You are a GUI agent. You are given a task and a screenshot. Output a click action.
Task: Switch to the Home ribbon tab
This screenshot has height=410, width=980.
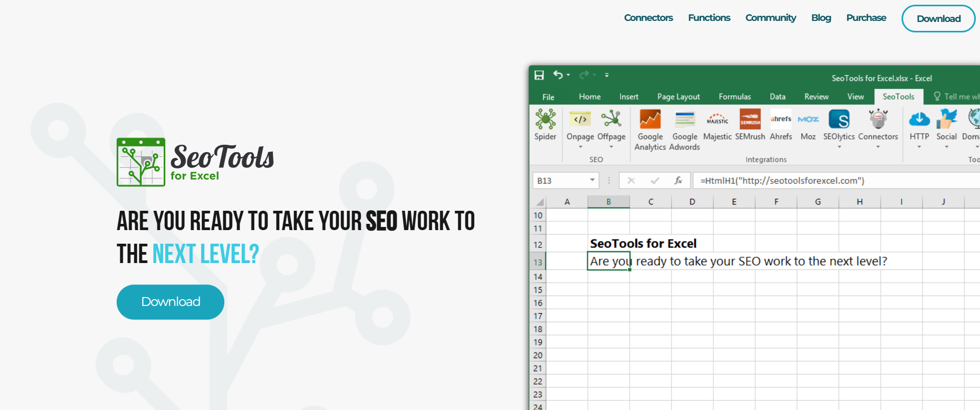click(590, 97)
